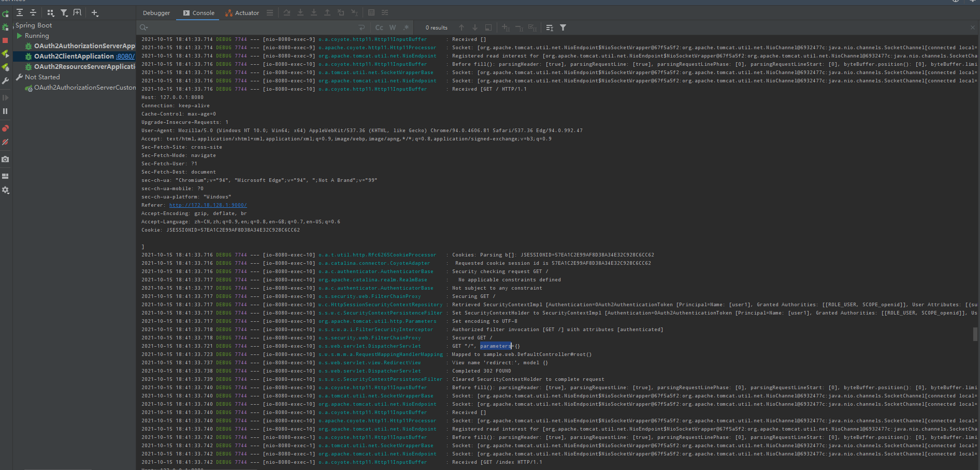
Task: Open the :8080/ link for OAuth2ClientApplication
Action: click(125, 56)
